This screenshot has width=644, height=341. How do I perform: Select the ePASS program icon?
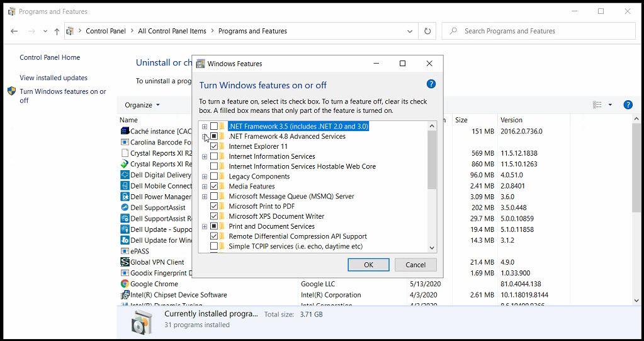point(125,251)
